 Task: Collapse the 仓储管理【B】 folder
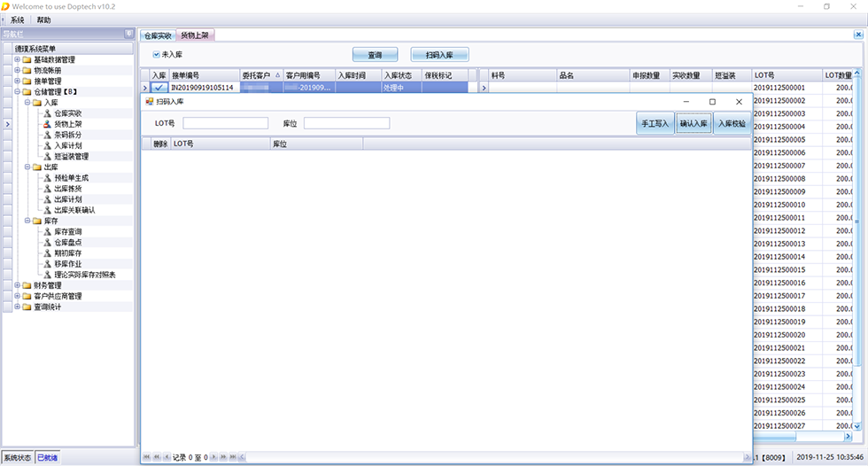click(x=17, y=92)
